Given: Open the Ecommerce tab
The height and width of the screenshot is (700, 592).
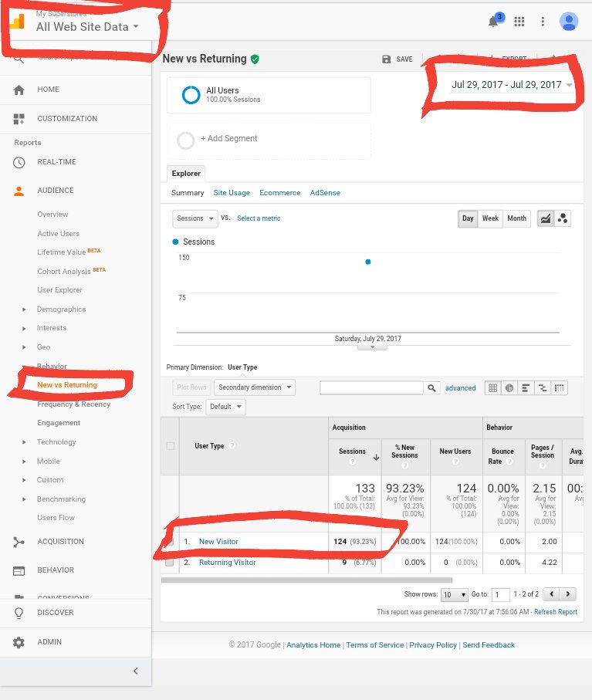Looking at the screenshot, I should [x=279, y=193].
